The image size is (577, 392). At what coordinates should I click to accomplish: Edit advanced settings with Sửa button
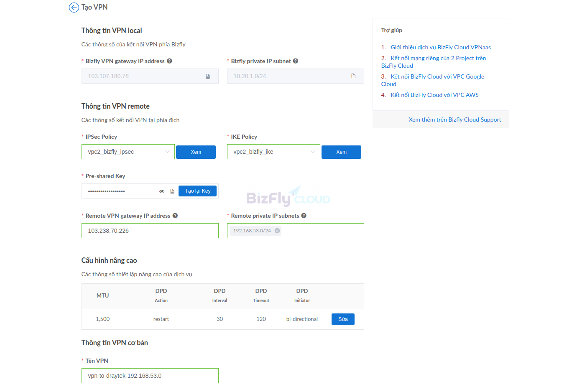[x=343, y=319]
